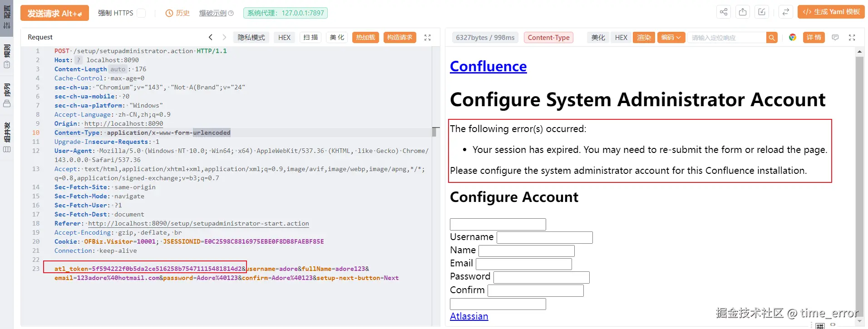Click the 6327bytes / 998ms response tag
Viewport: 868px width, 329px height.
tap(485, 38)
